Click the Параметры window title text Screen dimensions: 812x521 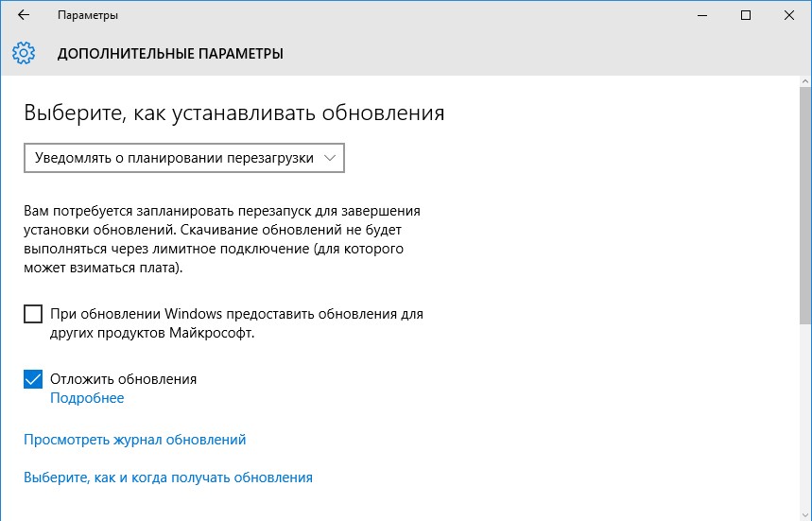[x=88, y=15]
